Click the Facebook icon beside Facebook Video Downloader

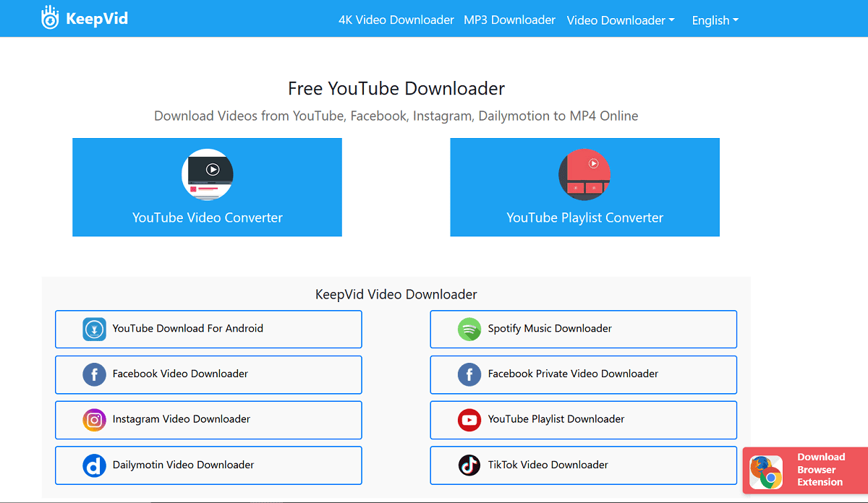[94, 374]
